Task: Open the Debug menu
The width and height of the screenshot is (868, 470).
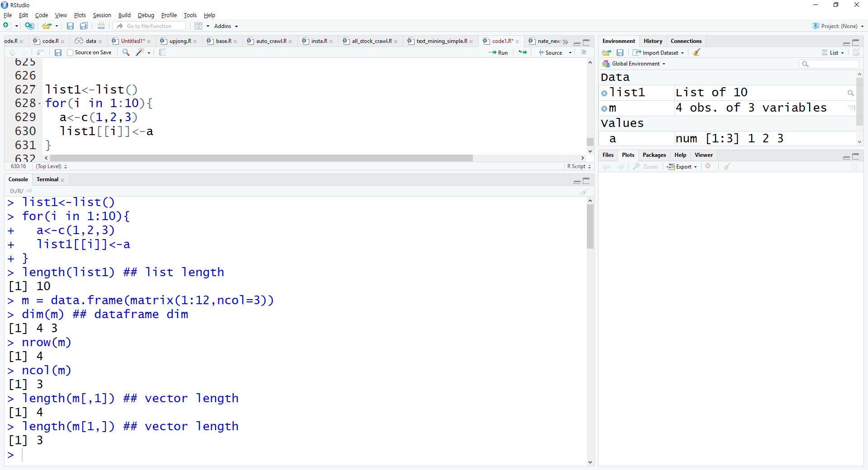Action: 146,15
